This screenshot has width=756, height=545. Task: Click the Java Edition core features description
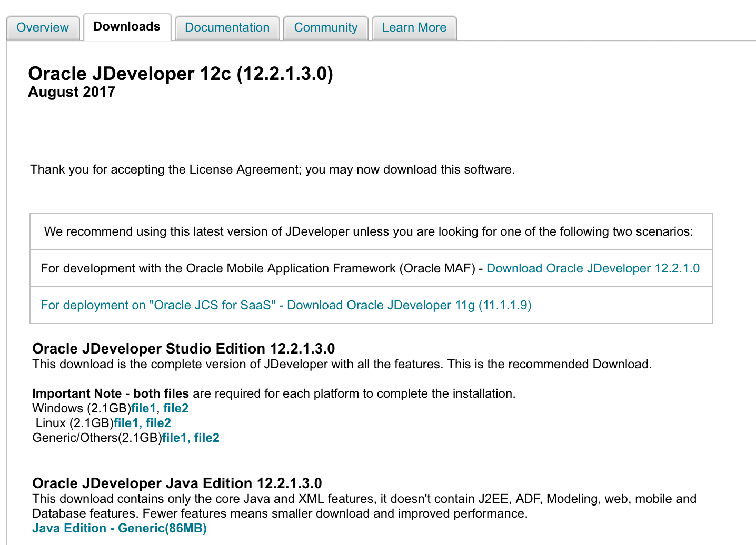tap(364, 506)
